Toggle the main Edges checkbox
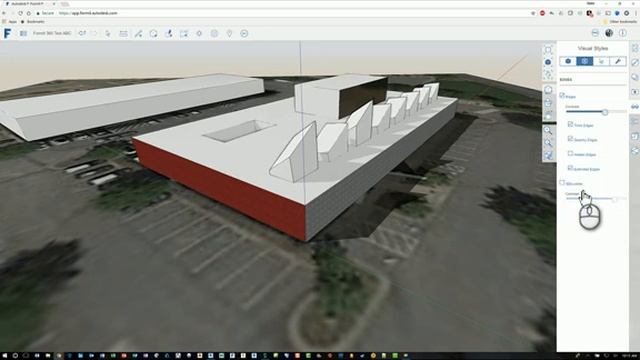This screenshot has width=640, height=360. pyautogui.click(x=562, y=96)
